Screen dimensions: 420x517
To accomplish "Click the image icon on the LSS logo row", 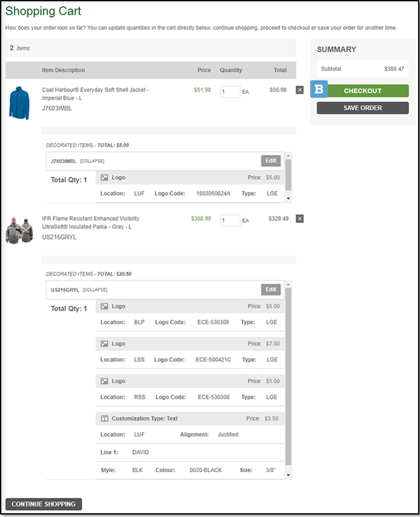I will (x=105, y=344).
